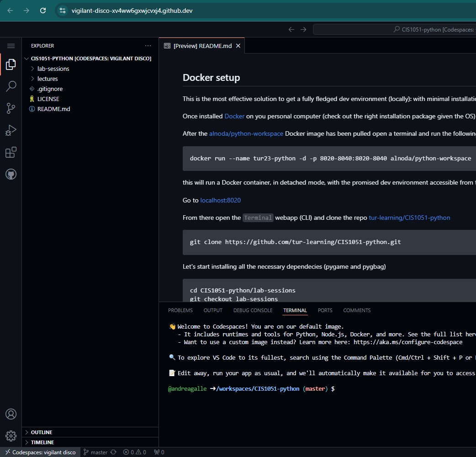Click the aka.ms/configure-codespace URL in terminal
Viewport: 476px width, 457px height.
point(408,342)
